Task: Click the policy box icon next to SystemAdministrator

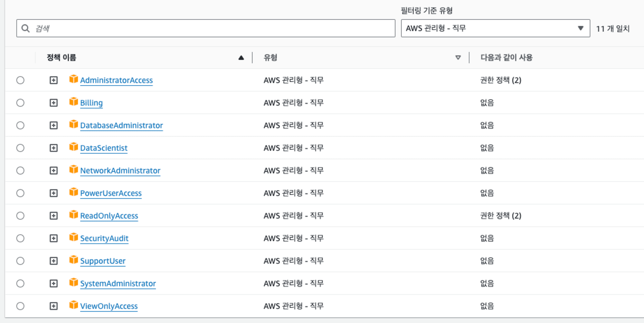Action: (73, 282)
